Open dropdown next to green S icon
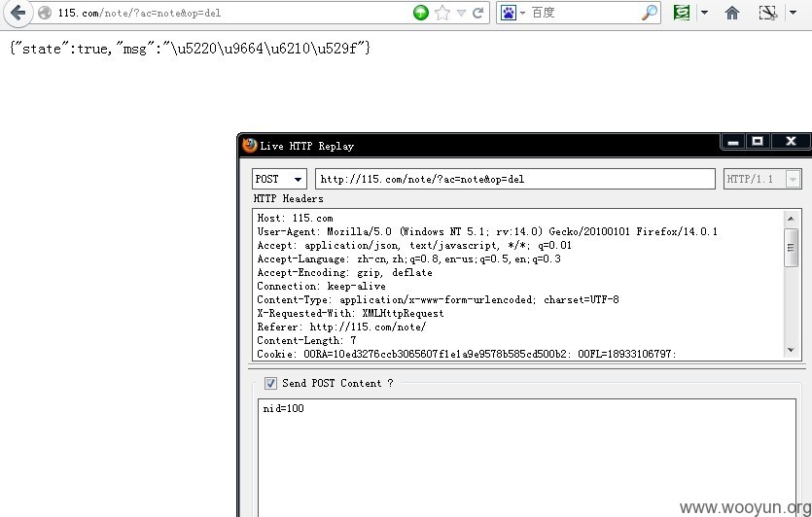Image resolution: width=812 pixels, height=517 pixels. pyautogui.click(x=704, y=13)
